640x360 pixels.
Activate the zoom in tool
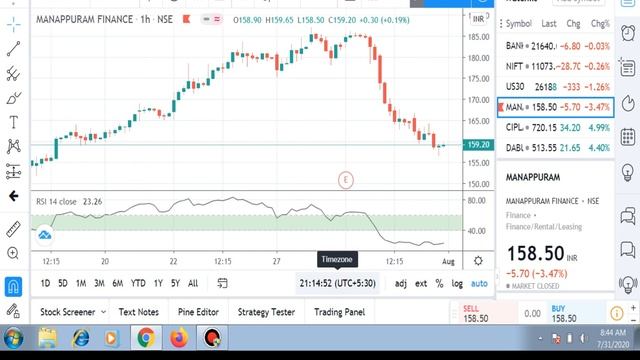13,253
